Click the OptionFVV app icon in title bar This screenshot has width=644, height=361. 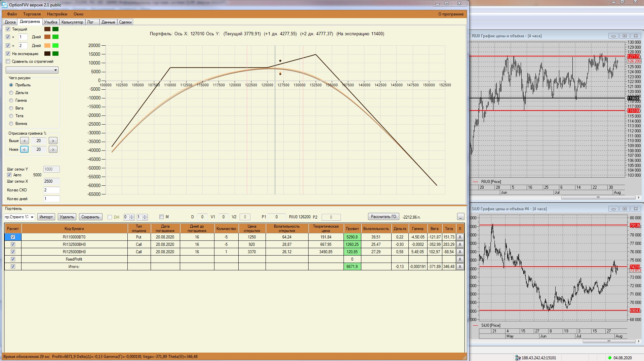(4, 5)
